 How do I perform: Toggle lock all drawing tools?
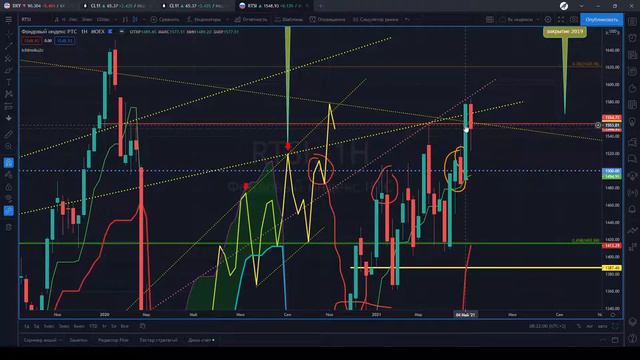click(9, 187)
